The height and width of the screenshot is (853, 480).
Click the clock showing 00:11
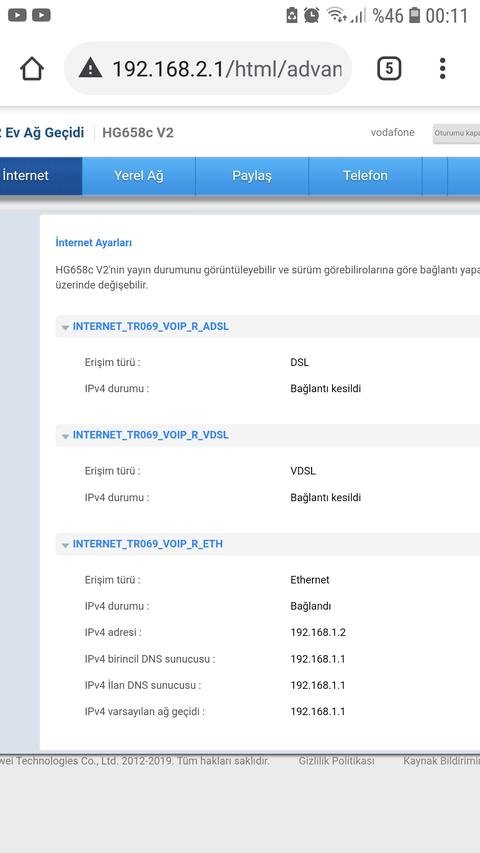point(446,15)
